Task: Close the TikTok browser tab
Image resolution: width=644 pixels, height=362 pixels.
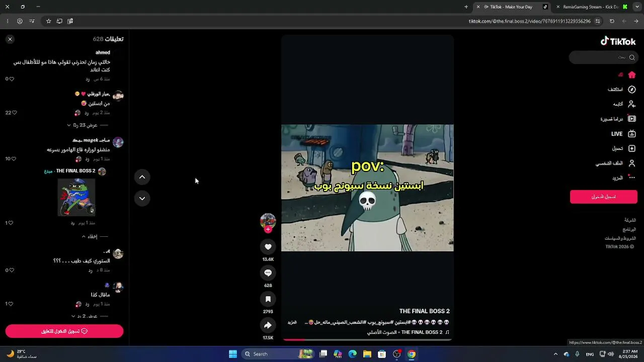Action: coord(478,7)
